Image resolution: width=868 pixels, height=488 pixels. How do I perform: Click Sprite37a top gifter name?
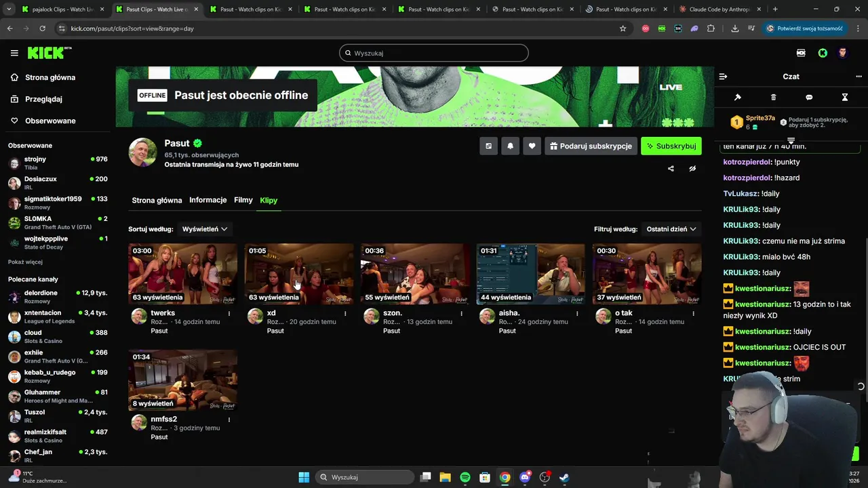click(x=760, y=118)
